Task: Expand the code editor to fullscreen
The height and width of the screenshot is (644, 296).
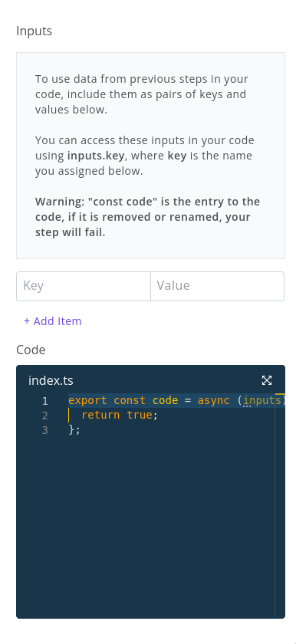Action: coord(267,380)
